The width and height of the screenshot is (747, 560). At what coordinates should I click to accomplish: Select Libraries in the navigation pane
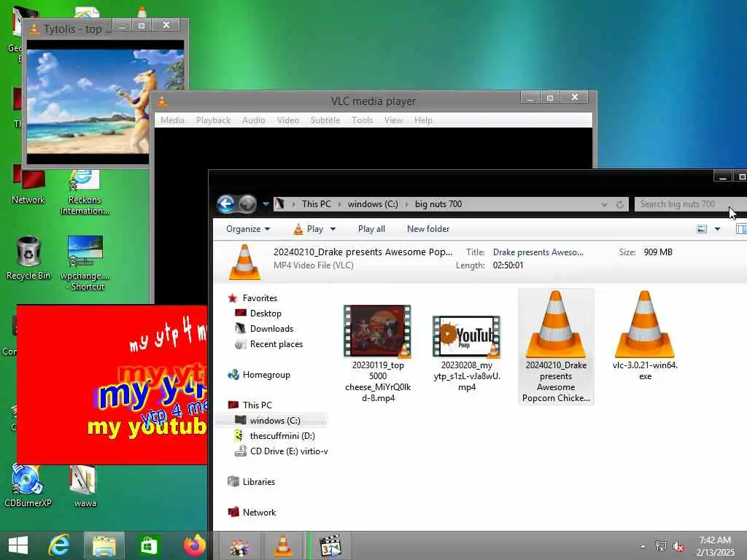coord(259,482)
